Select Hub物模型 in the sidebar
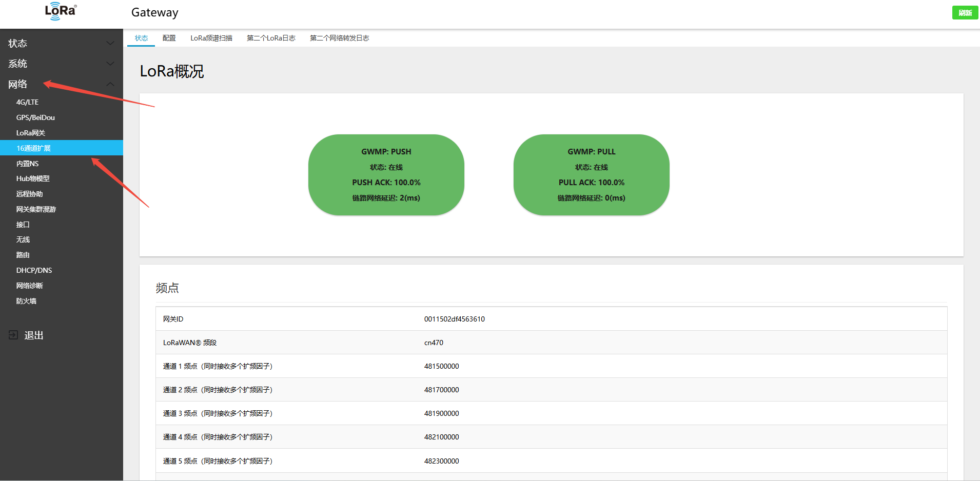 click(33, 178)
